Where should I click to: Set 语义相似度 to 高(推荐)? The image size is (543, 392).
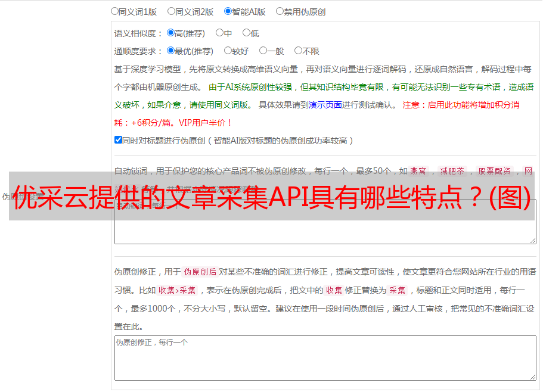click(x=170, y=33)
